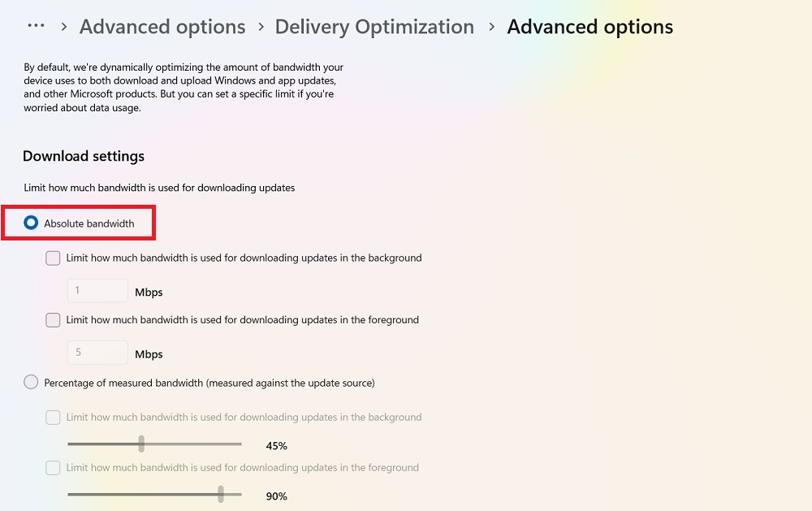The width and height of the screenshot is (812, 511).
Task: Enable foreground download bandwidth limit under Absolute bandwidth
Action: [53, 319]
